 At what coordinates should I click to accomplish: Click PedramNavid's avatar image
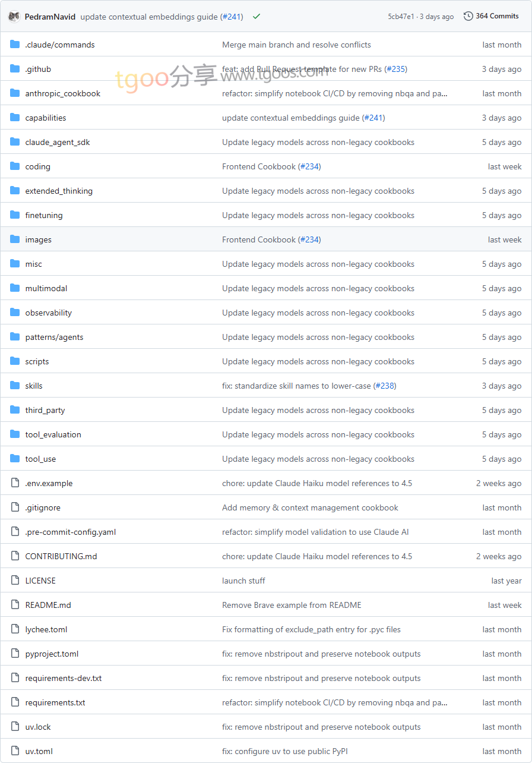coord(14,17)
